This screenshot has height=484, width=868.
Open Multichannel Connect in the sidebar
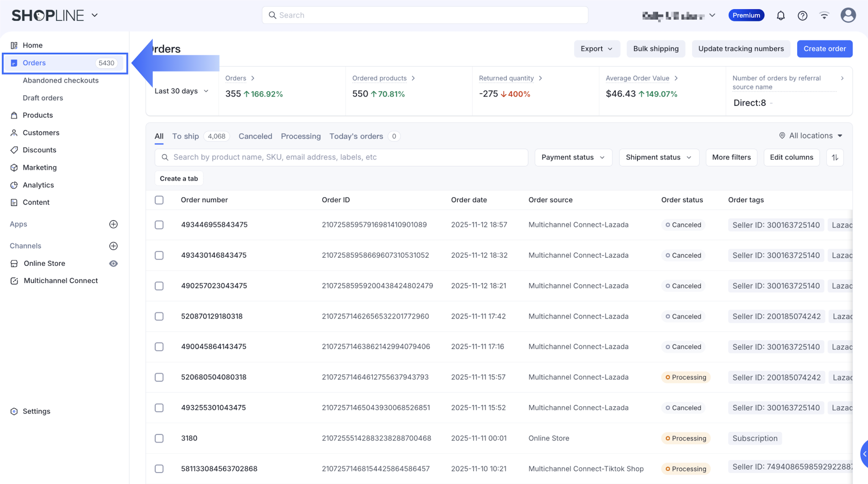click(x=61, y=281)
